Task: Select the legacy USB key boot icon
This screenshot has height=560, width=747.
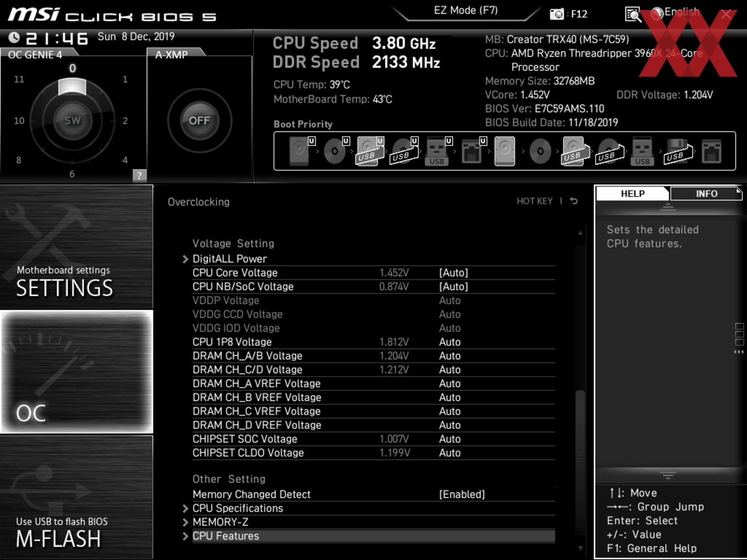Action: [642, 151]
